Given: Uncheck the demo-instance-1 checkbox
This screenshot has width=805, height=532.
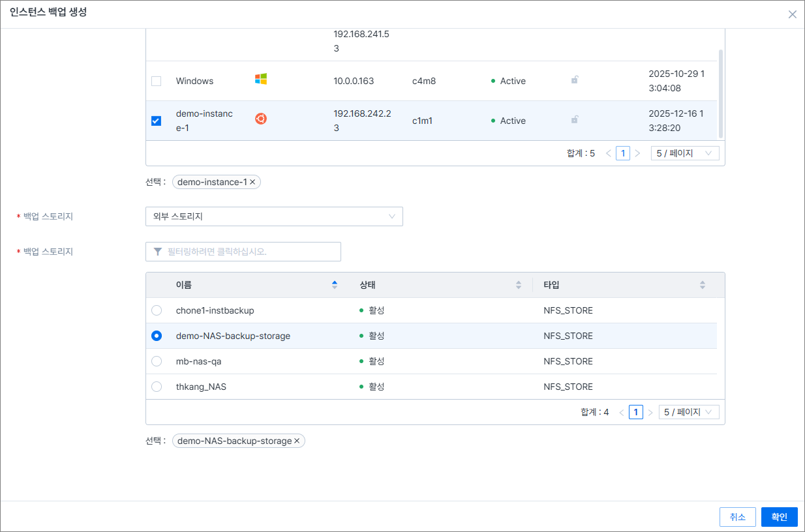Looking at the screenshot, I should click(x=156, y=121).
